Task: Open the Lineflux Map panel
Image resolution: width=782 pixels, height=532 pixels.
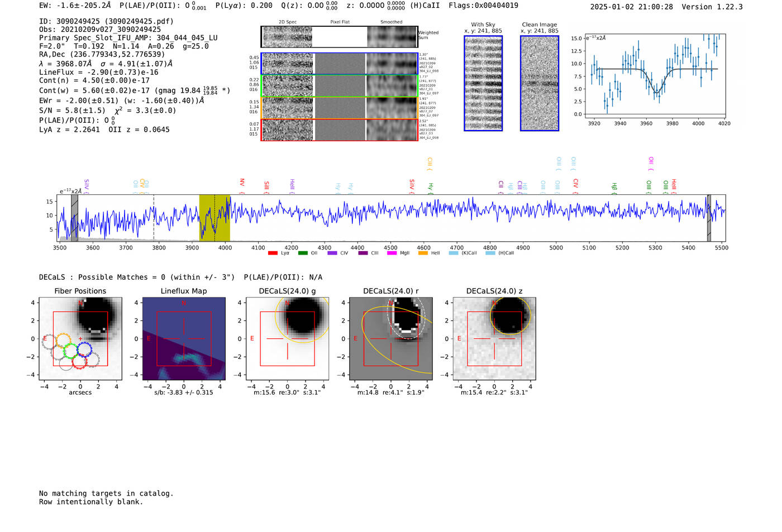Action: pyautogui.click(x=184, y=338)
